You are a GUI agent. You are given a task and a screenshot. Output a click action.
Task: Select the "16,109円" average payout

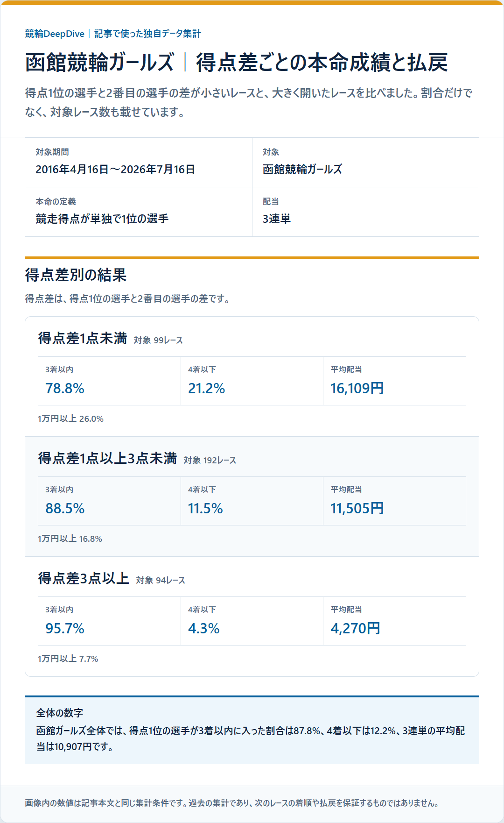(x=357, y=388)
